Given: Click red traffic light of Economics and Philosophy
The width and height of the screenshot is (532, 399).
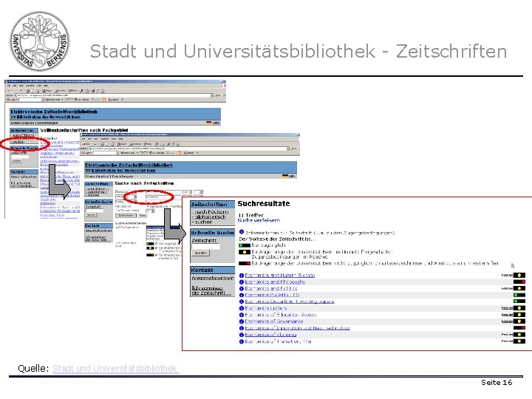Looking at the screenshot, I should pyautogui.click(x=519, y=282).
